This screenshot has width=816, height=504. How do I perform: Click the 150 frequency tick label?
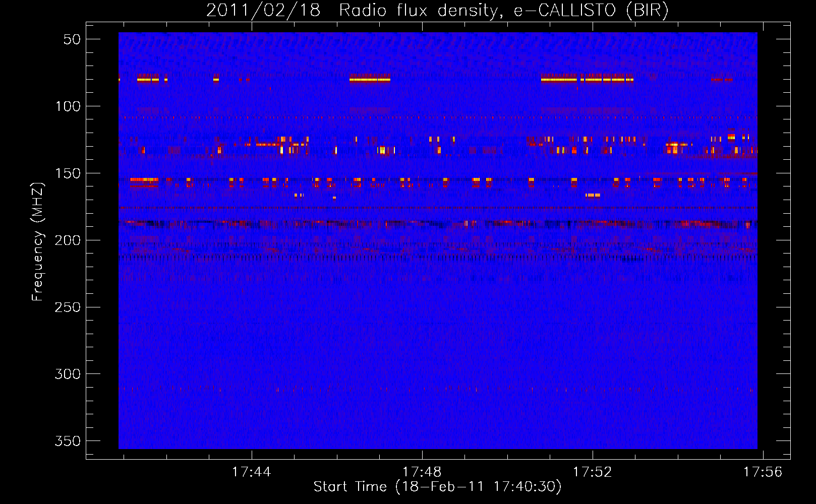[x=68, y=173]
